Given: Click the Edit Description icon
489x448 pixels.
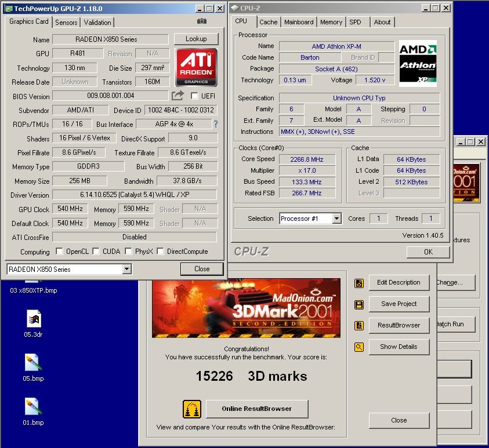Looking at the screenshot, I should [x=359, y=283].
